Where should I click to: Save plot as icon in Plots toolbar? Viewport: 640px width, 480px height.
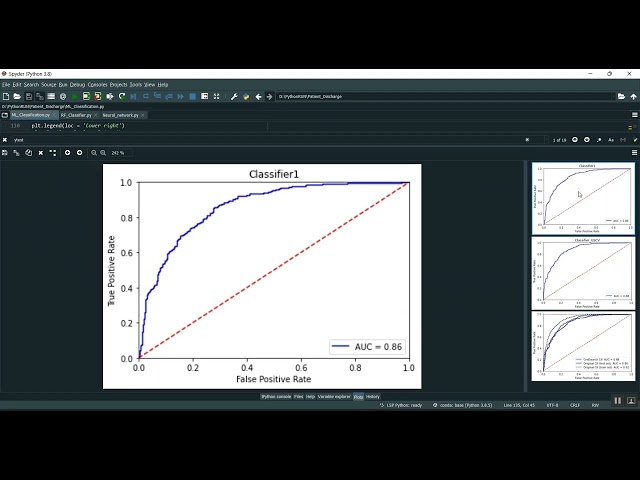4,153
